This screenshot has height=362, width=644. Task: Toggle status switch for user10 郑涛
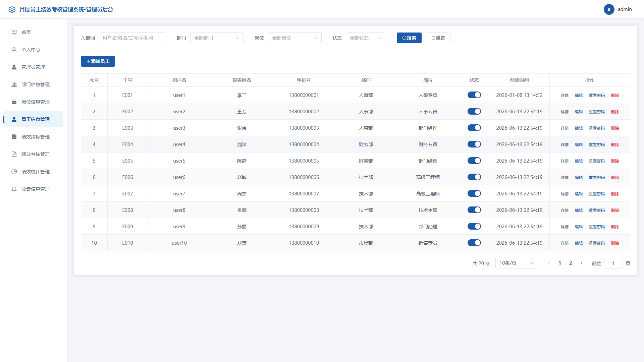click(x=474, y=243)
